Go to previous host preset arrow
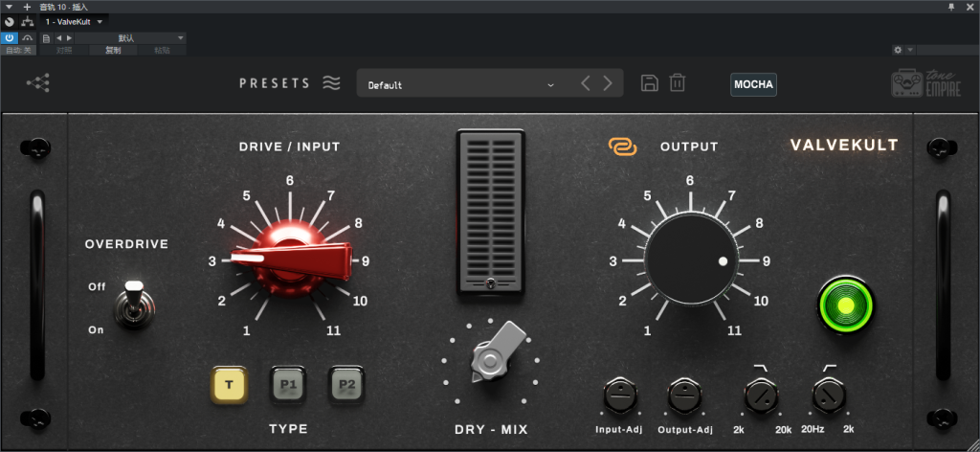Screen dimensions: 980x452 (58, 38)
